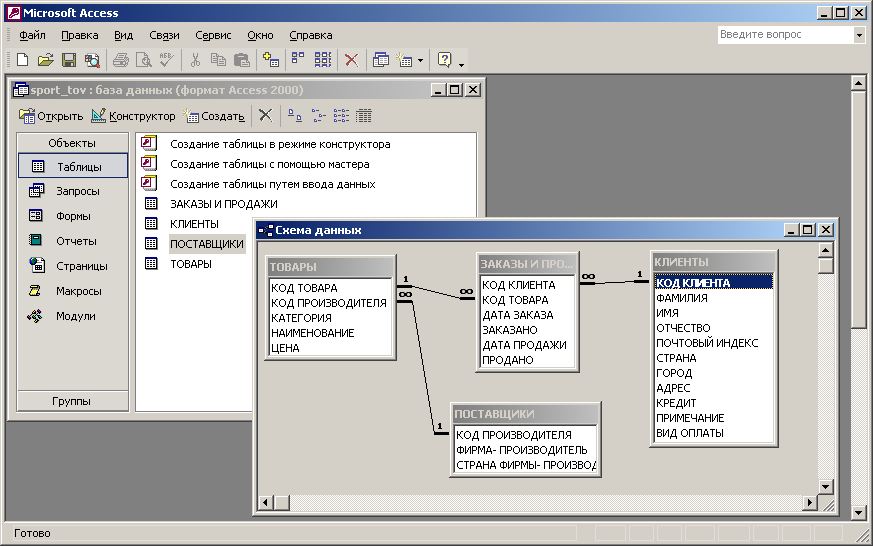Delete object with database window X icon
873x546 pixels.
(x=266, y=115)
